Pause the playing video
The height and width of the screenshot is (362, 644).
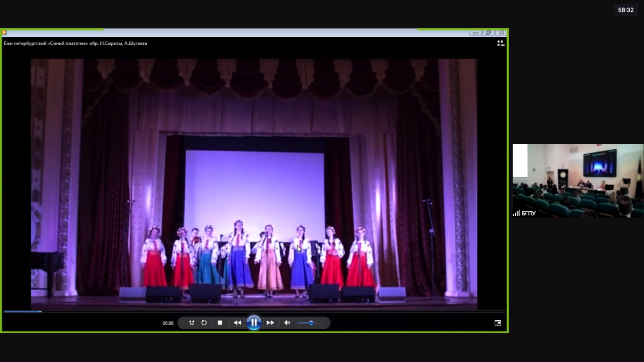coord(254,323)
